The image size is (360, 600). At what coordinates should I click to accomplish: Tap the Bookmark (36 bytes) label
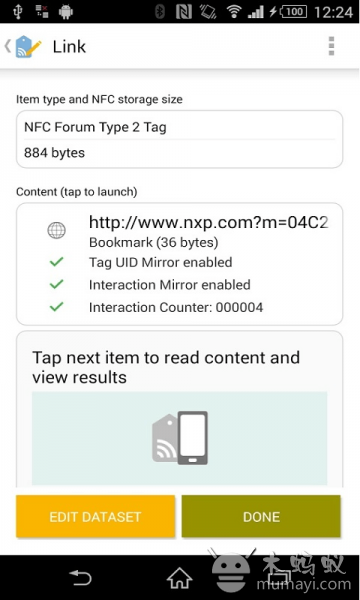153,242
